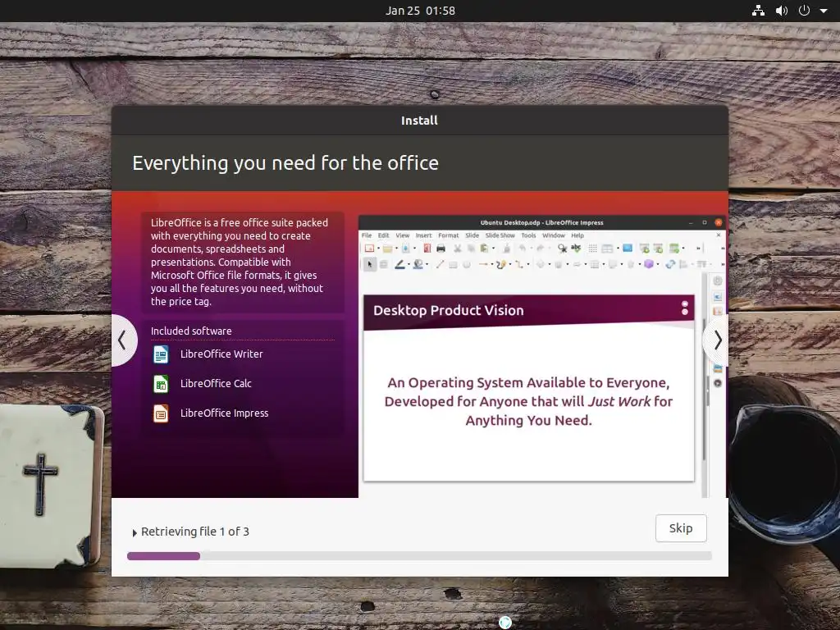Image resolution: width=840 pixels, height=630 pixels.
Task: Go to the next slide with right chevron
Action: pyautogui.click(x=717, y=340)
